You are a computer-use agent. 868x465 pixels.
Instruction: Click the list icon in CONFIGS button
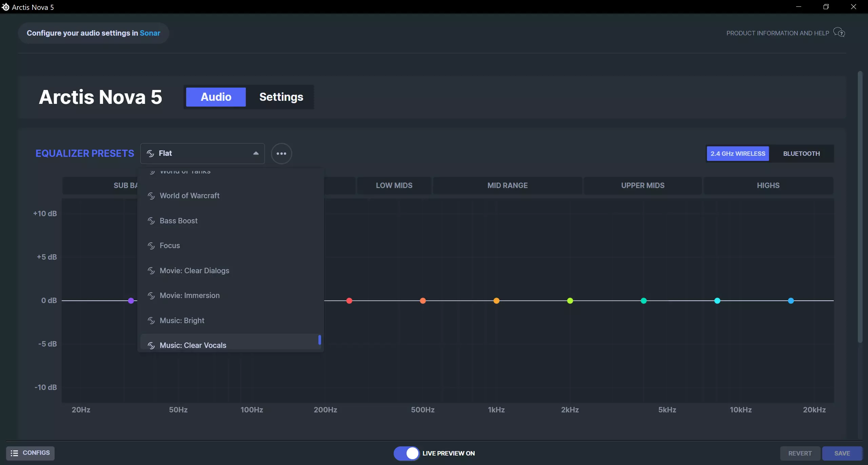pyautogui.click(x=14, y=453)
